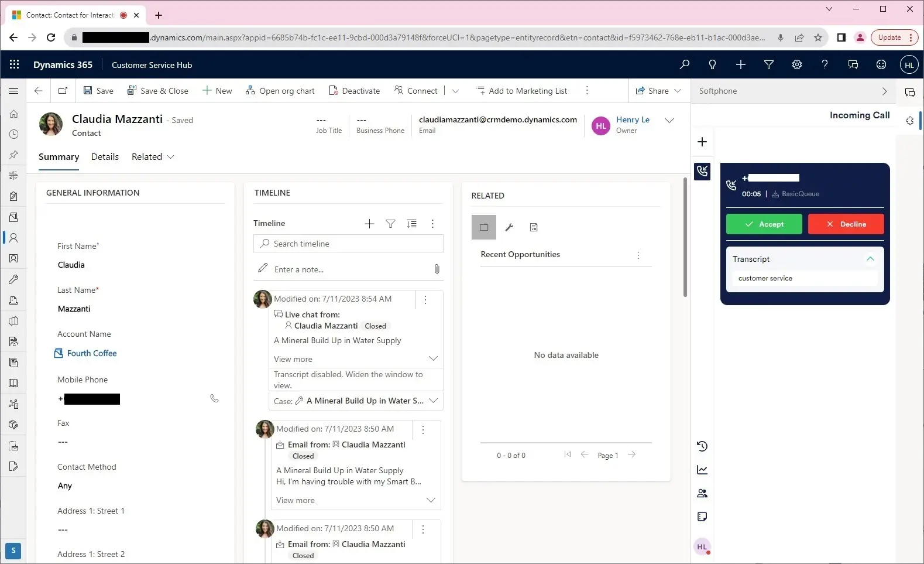The width and height of the screenshot is (924, 564).
Task: Collapse the left navigation hamburger menu
Action: 13,91
